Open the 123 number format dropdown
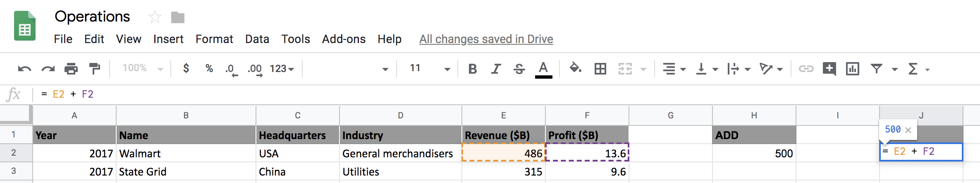 (x=282, y=69)
